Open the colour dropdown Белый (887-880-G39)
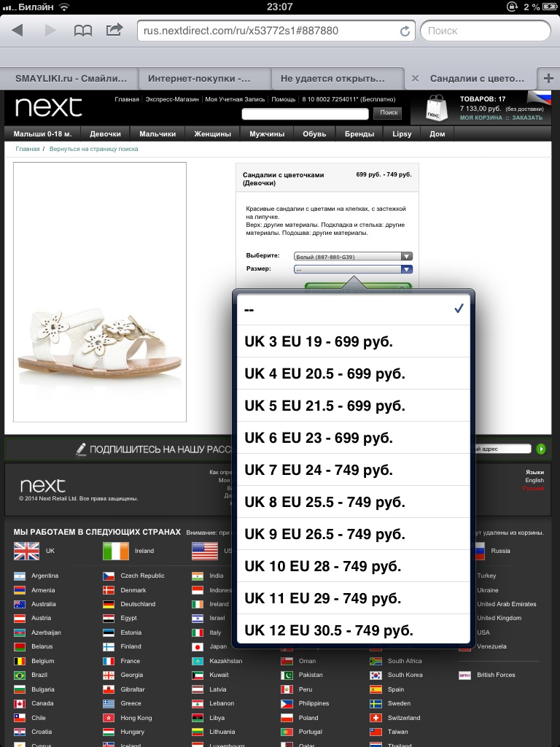The width and height of the screenshot is (560, 747). [353, 256]
